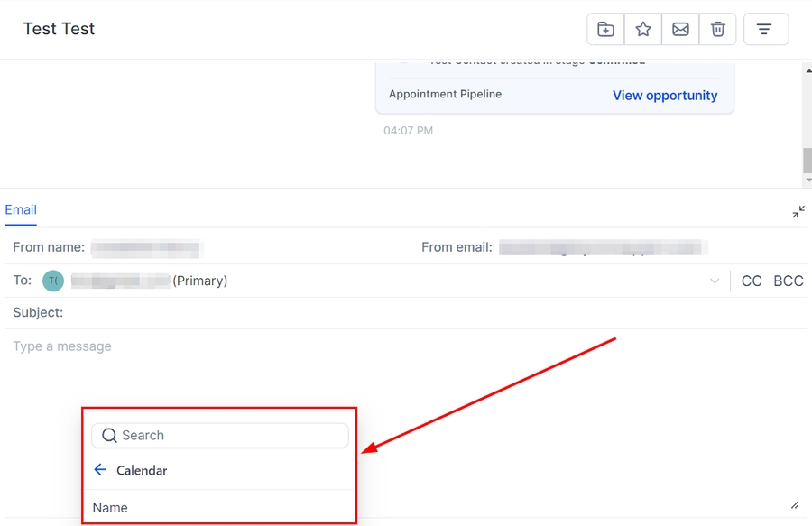Switch to the Email tab

pos(21,210)
